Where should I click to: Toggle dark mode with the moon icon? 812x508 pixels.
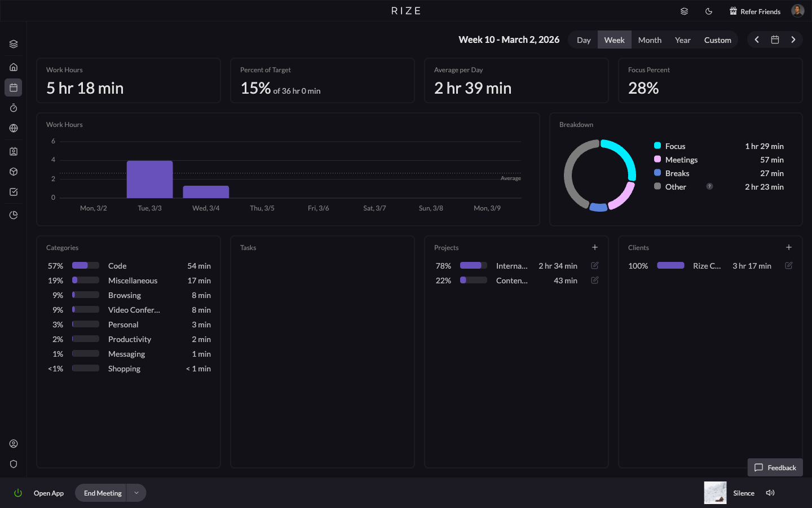click(x=709, y=11)
